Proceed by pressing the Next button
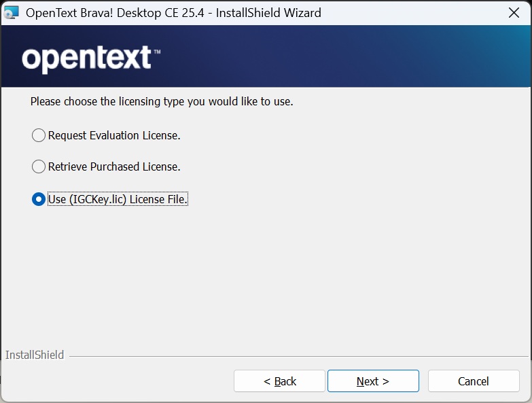 tap(373, 381)
